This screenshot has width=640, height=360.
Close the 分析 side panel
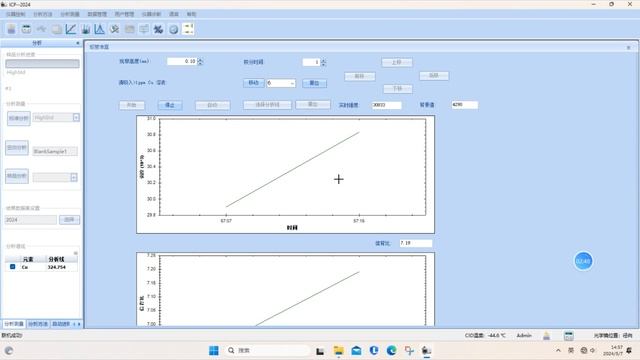pos(78,43)
